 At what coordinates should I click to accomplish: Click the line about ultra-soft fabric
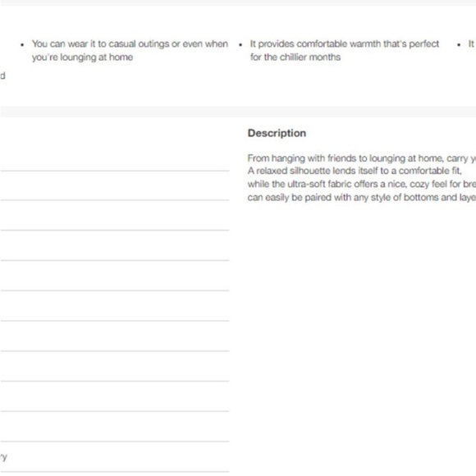coord(362,185)
